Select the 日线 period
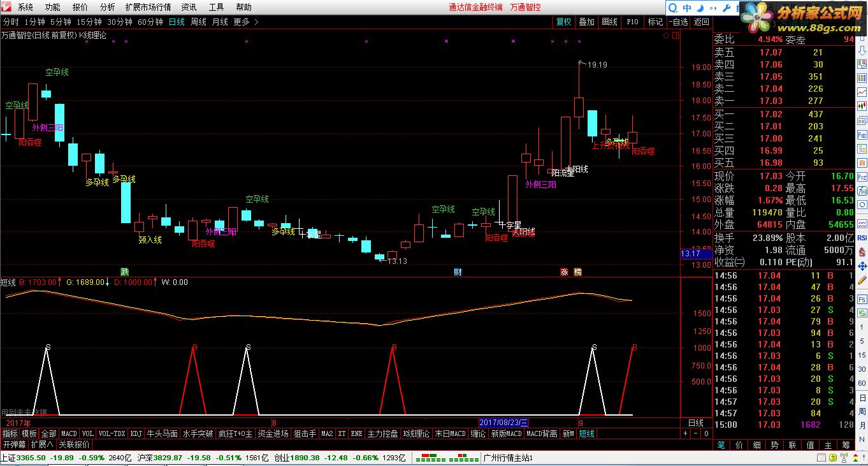The image size is (868, 466). pos(177,22)
